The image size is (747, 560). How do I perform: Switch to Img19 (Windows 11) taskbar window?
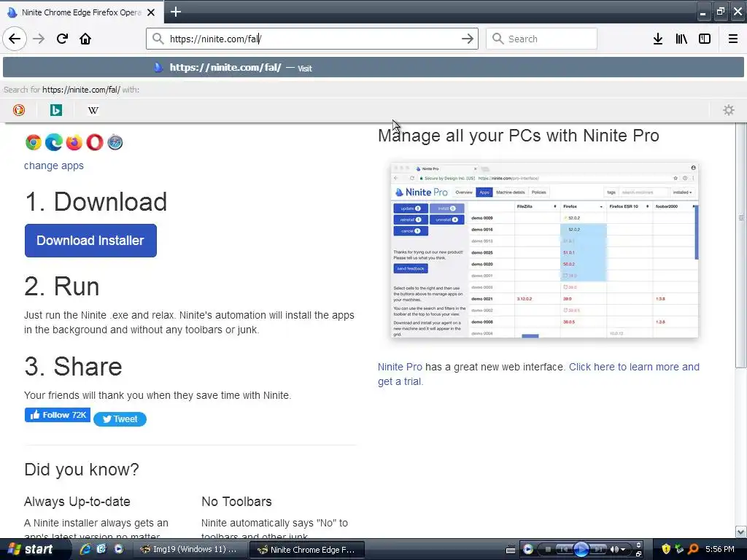click(189, 549)
